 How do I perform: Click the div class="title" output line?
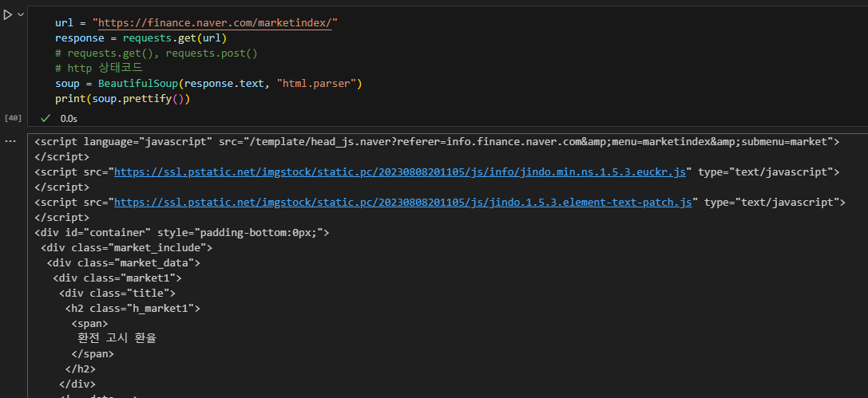(117, 293)
